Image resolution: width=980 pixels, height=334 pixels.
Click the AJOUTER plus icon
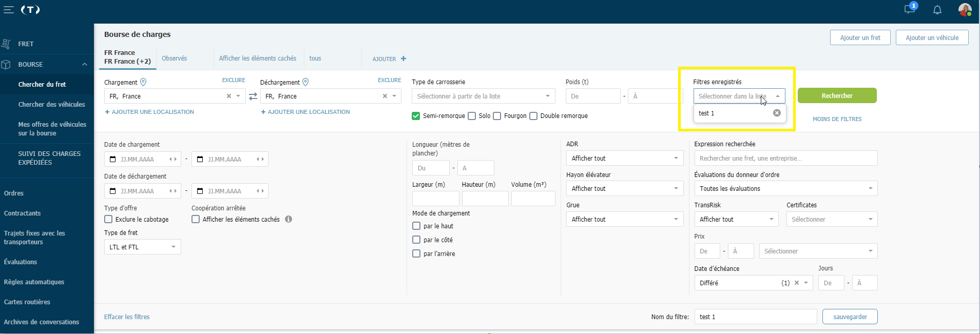pos(403,58)
